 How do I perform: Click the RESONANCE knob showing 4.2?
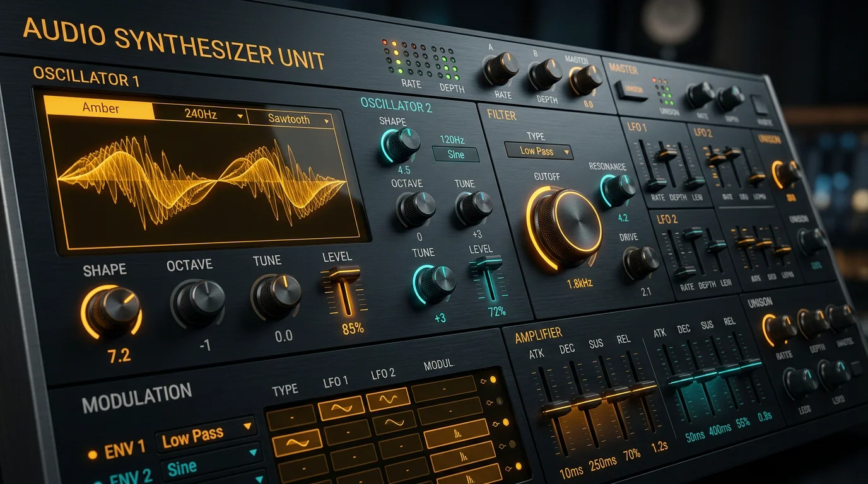(618, 189)
